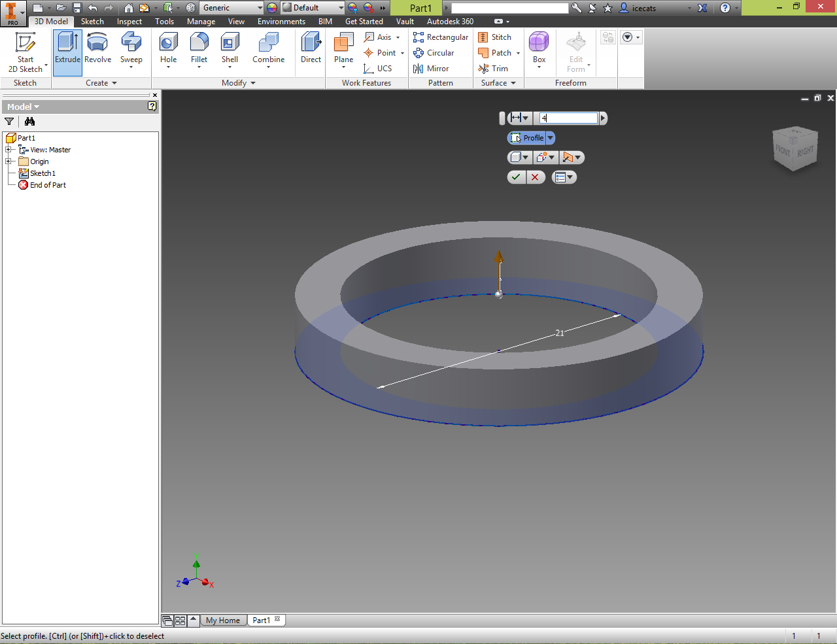Start a 2D Sketch
This screenshot has width=837, height=644.
coord(26,52)
